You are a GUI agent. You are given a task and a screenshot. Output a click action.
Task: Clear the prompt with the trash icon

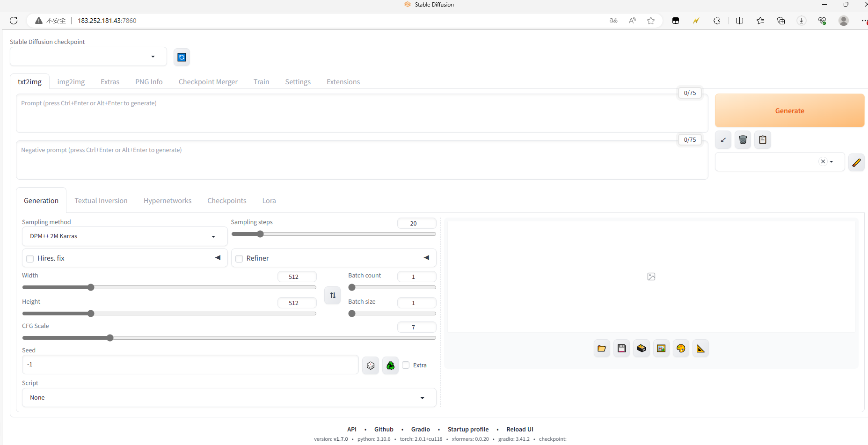tap(743, 139)
